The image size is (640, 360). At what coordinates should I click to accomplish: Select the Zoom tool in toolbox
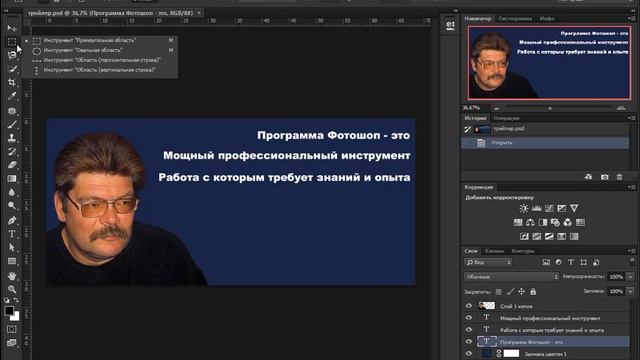(x=12, y=289)
